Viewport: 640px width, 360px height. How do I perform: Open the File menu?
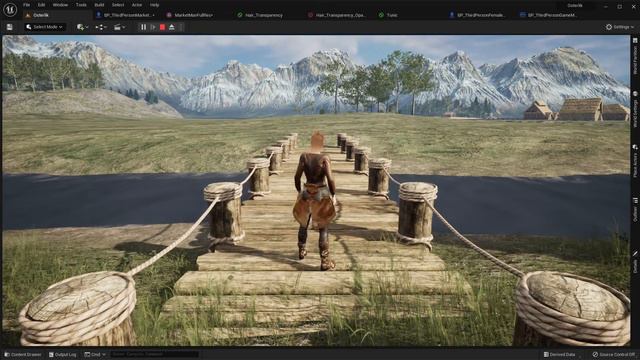tap(27, 5)
